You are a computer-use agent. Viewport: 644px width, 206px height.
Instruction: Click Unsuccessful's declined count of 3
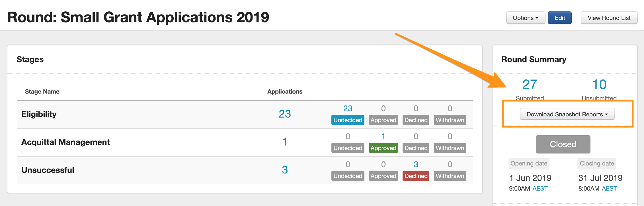(416, 164)
